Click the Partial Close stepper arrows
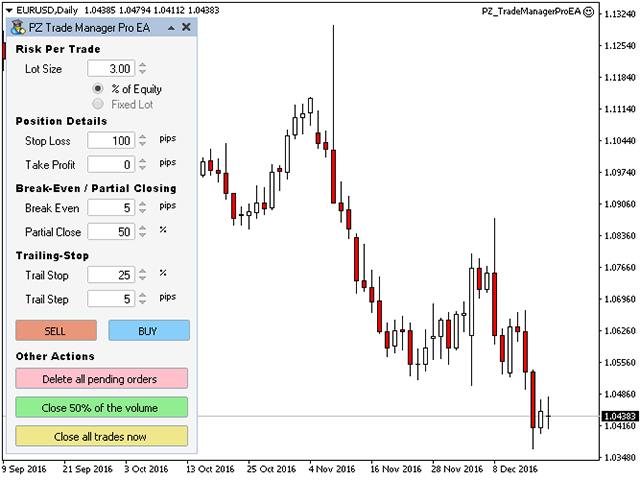 pos(142,231)
